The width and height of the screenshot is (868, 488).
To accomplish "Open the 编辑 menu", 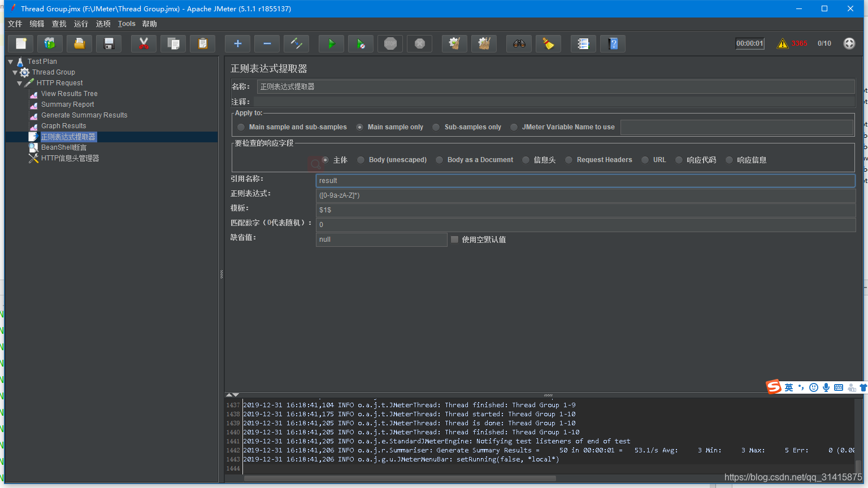I will [x=37, y=24].
